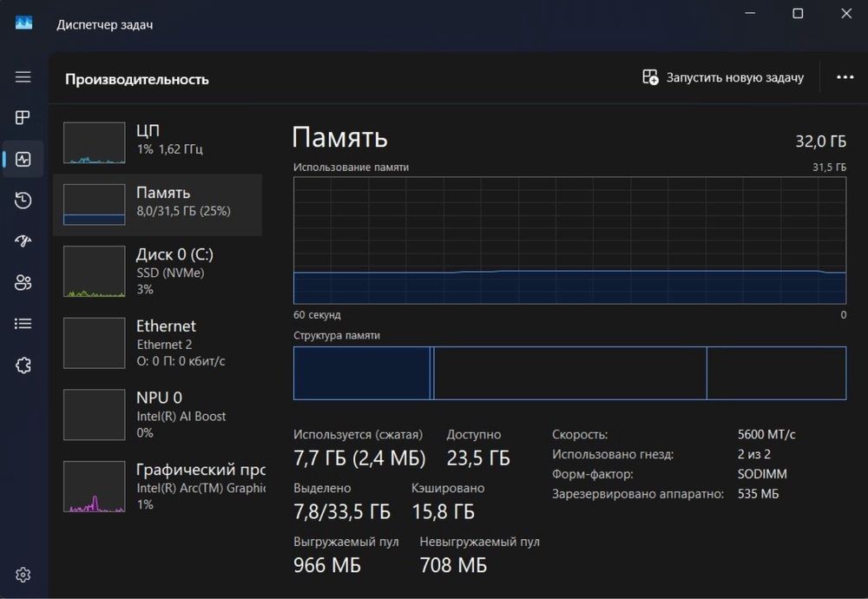Click Запустить новую задачу button
The height and width of the screenshot is (599, 868).
723,77
